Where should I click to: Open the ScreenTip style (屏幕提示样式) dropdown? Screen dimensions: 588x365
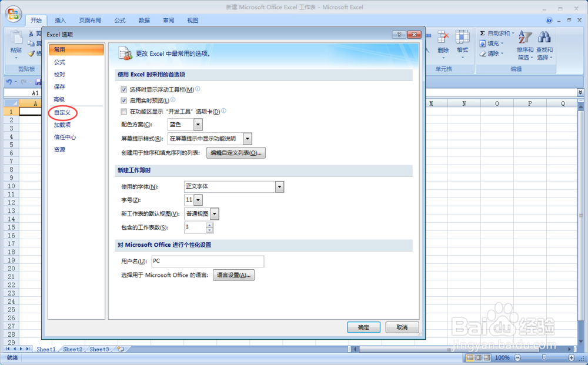pos(248,139)
